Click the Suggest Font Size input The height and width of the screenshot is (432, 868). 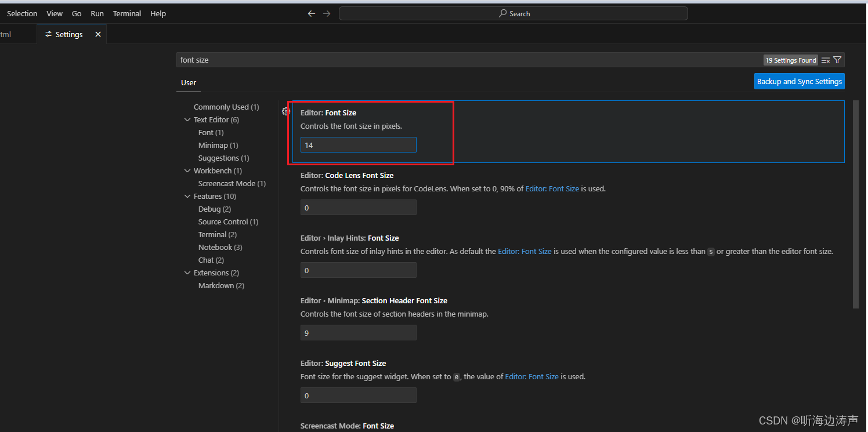(x=359, y=395)
